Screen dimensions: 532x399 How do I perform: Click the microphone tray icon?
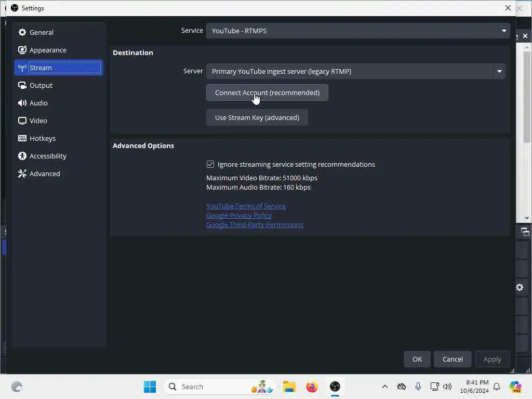(x=418, y=387)
